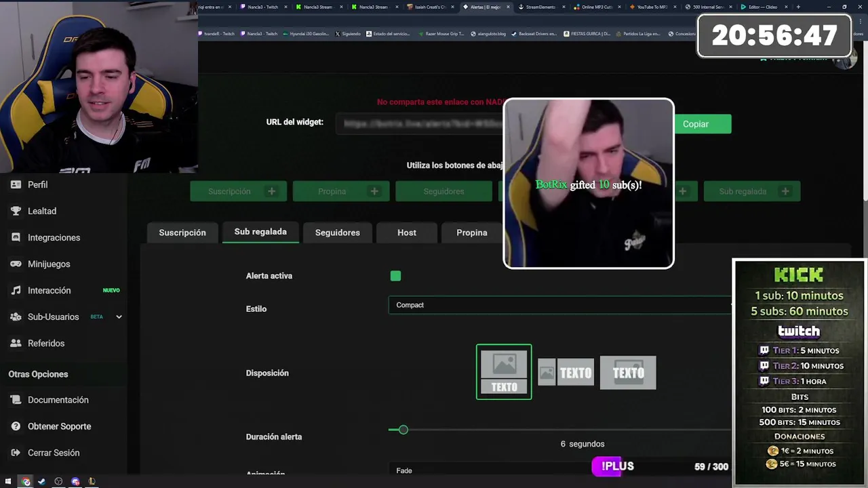868x488 pixels.
Task: Expand the Sub-Usuarios chevron
Action: 119,317
